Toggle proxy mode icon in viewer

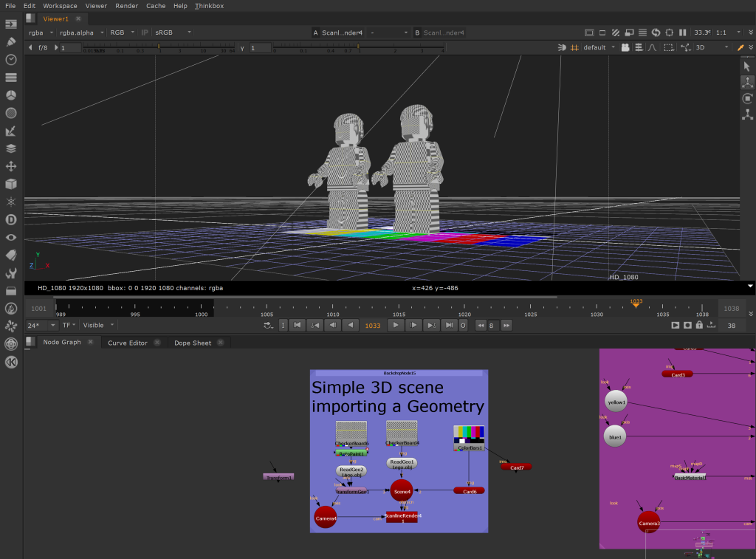pyautogui.click(x=629, y=32)
